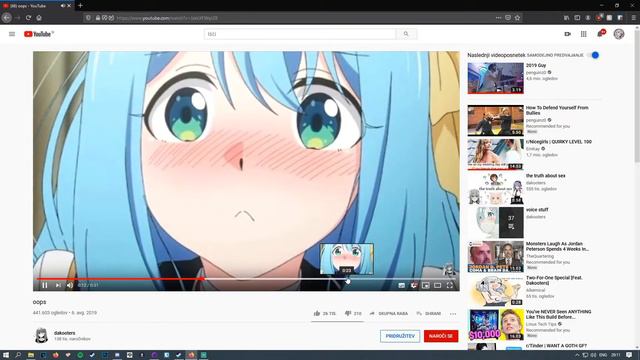
Task: Mute the video player volume
Action: click(70, 285)
